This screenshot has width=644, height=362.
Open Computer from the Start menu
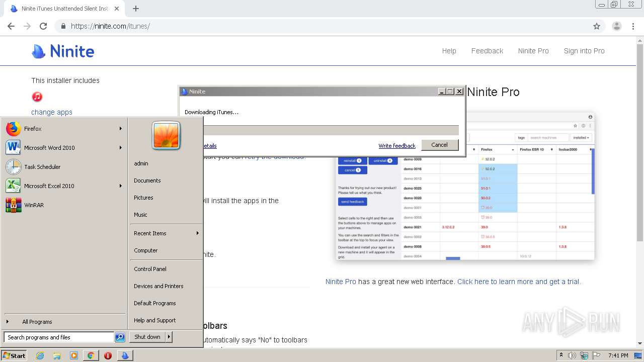point(146,250)
